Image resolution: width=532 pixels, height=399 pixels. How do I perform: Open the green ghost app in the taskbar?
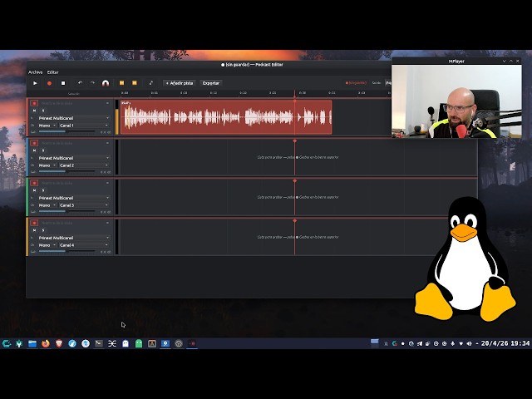tap(139, 343)
